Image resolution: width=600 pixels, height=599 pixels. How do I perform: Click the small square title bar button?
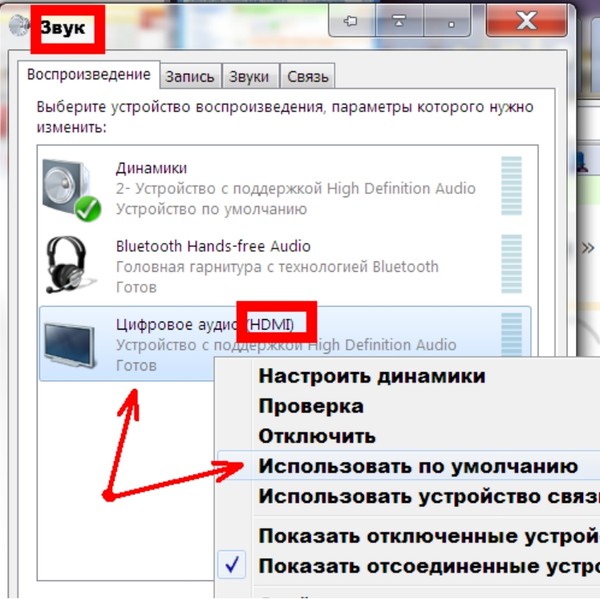tap(447, 21)
